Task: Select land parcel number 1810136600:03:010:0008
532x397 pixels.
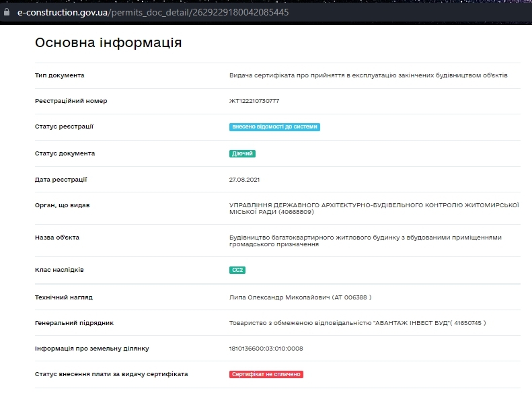Action: pos(266,349)
